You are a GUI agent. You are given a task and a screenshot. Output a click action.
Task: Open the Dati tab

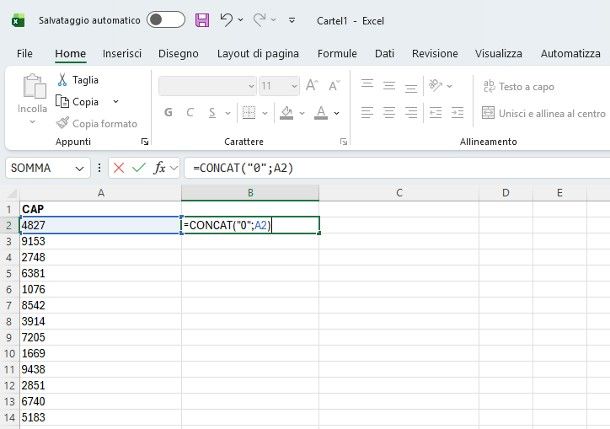pos(384,53)
